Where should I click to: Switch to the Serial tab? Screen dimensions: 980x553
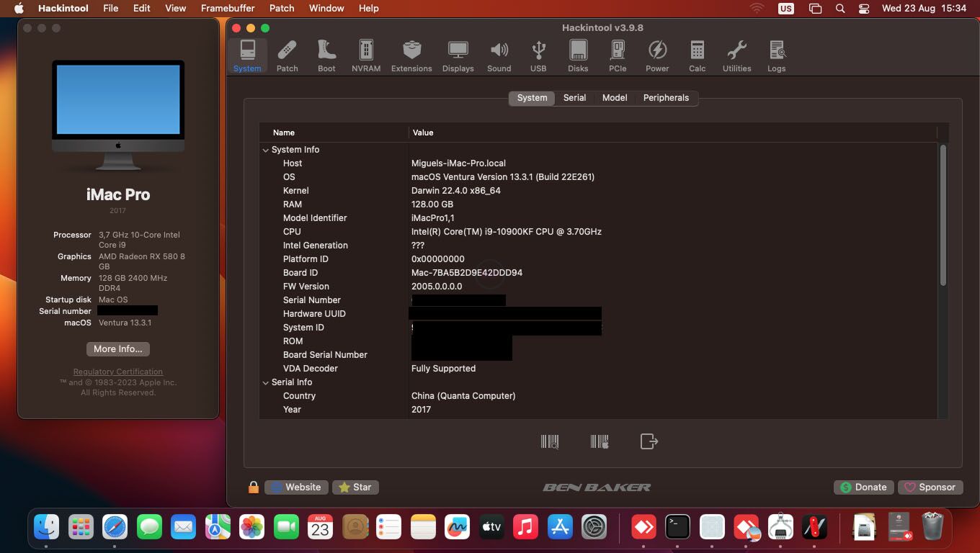574,98
